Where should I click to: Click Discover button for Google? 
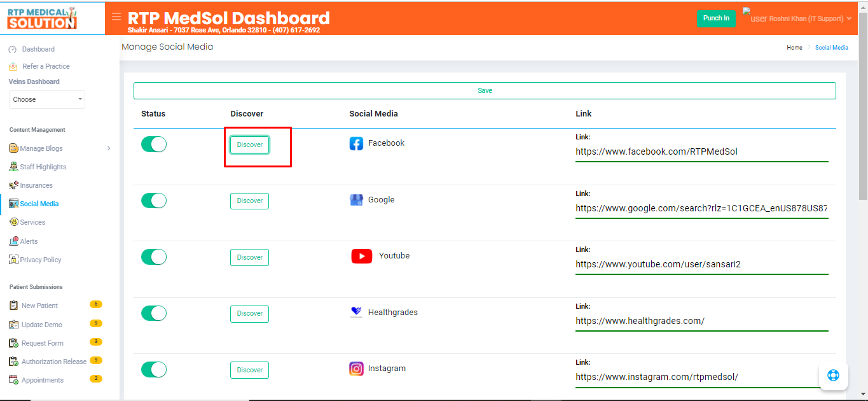(249, 200)
